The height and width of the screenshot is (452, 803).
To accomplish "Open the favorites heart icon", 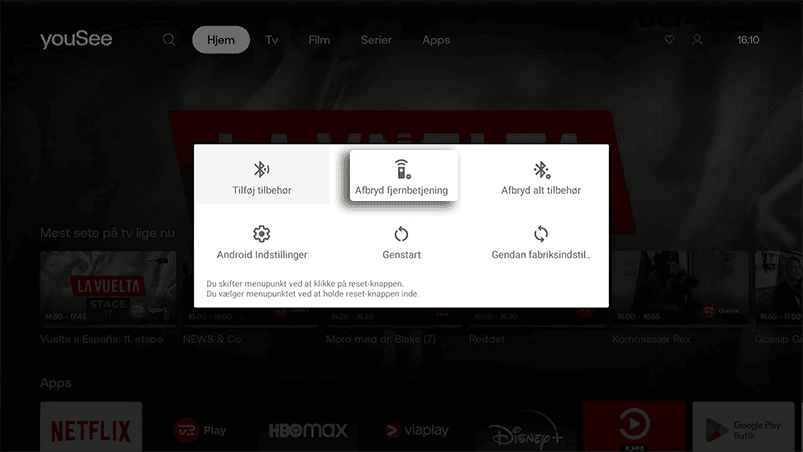I will coord(669,40).
